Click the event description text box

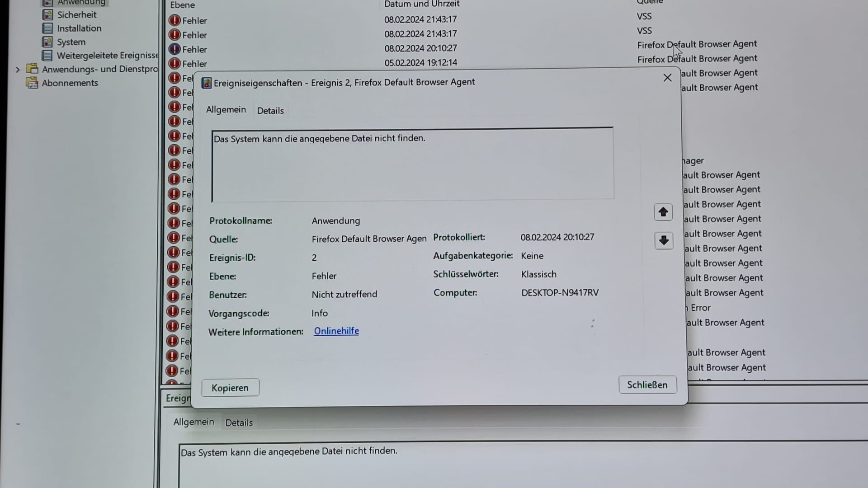(x=412, y=165)
